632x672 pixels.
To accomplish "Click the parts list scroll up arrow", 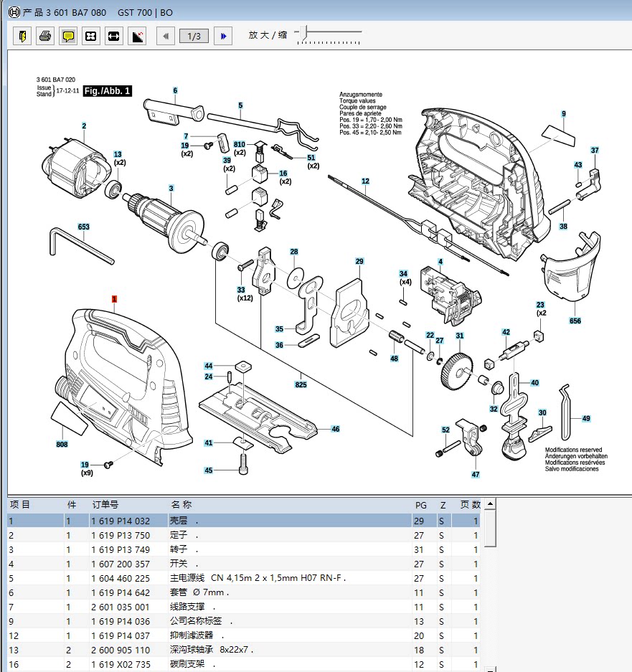I will point(490,503).
